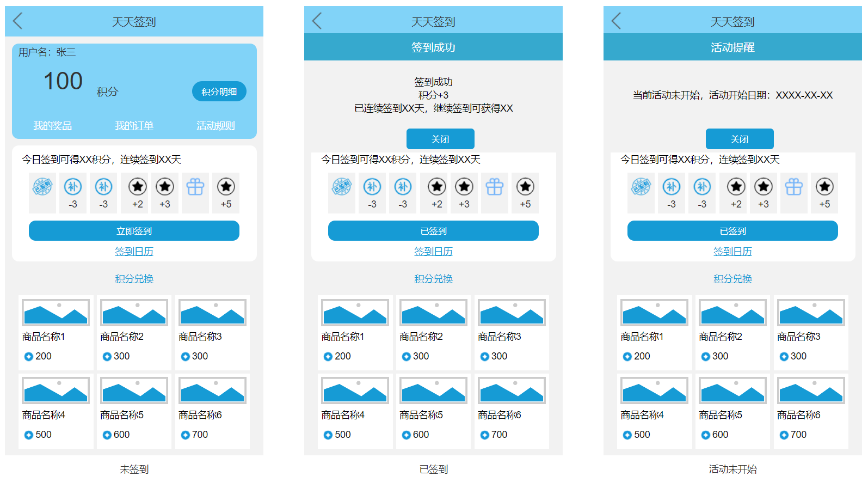
Task: Tap 补 icon next to +2 star in 未签到 screen
Action: (x=103, y=187)
